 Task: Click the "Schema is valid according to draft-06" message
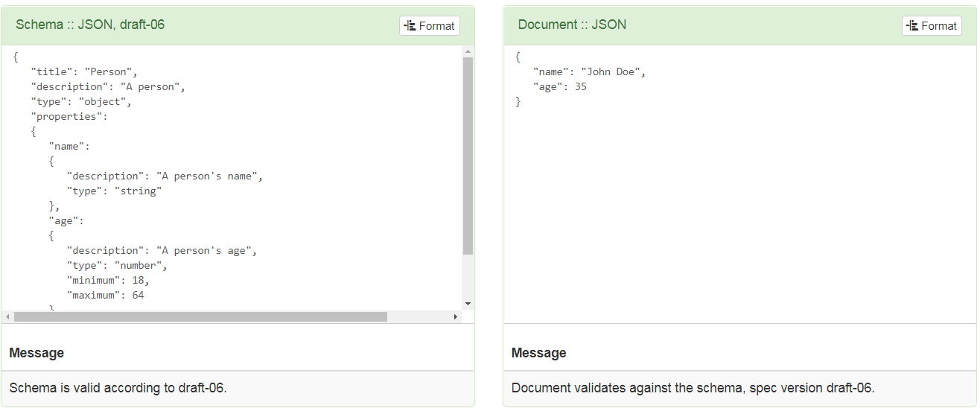click(x=118, y=388)
